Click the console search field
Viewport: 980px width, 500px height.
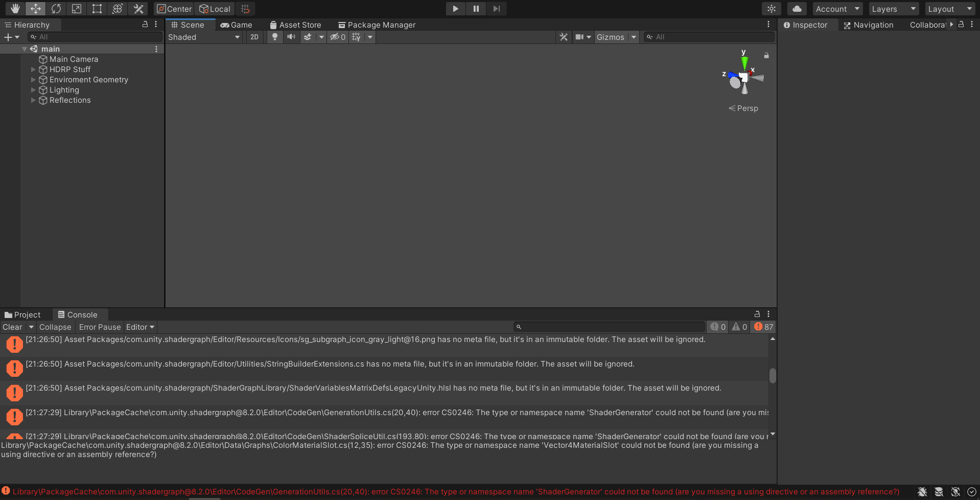[611, 327]
